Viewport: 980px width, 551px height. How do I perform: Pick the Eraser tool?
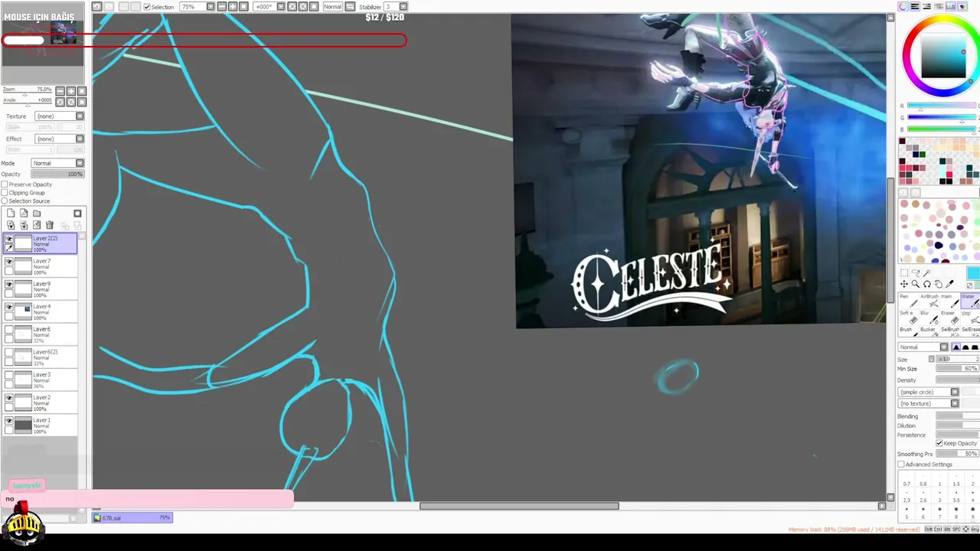[949, 317]
